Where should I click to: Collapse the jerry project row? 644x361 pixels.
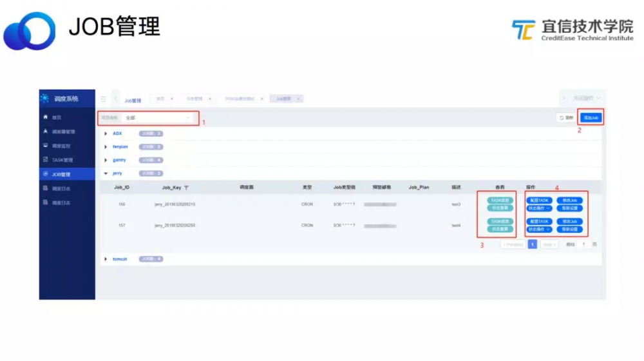click(x=106, y=173)
